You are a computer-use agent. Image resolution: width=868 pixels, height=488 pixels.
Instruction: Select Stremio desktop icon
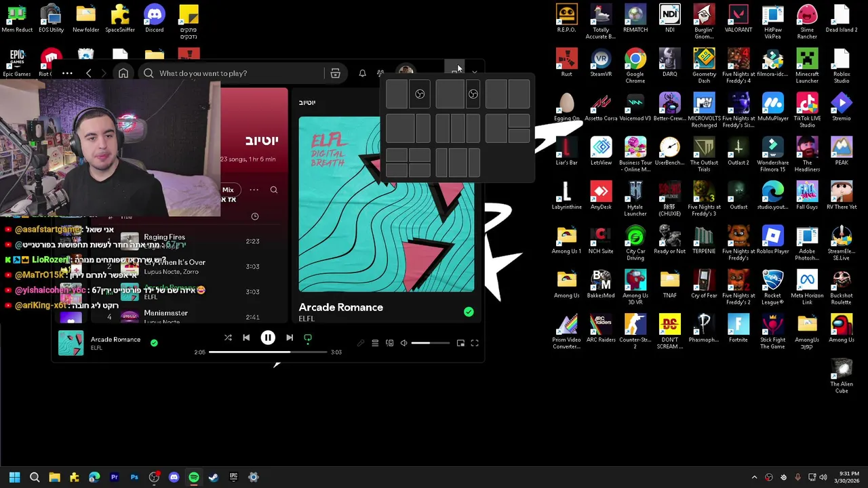pos(842,107)
